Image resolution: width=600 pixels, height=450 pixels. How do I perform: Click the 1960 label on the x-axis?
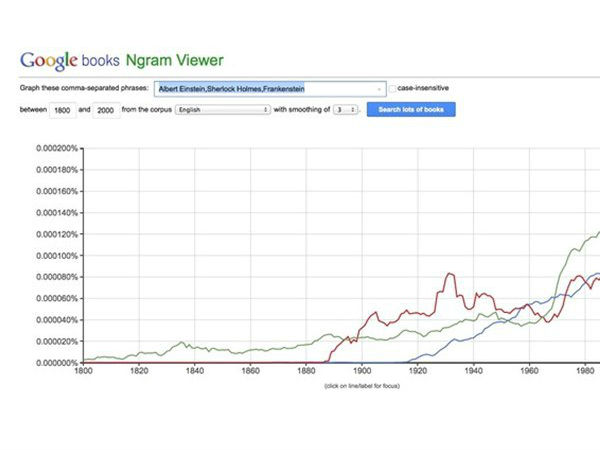529,371
